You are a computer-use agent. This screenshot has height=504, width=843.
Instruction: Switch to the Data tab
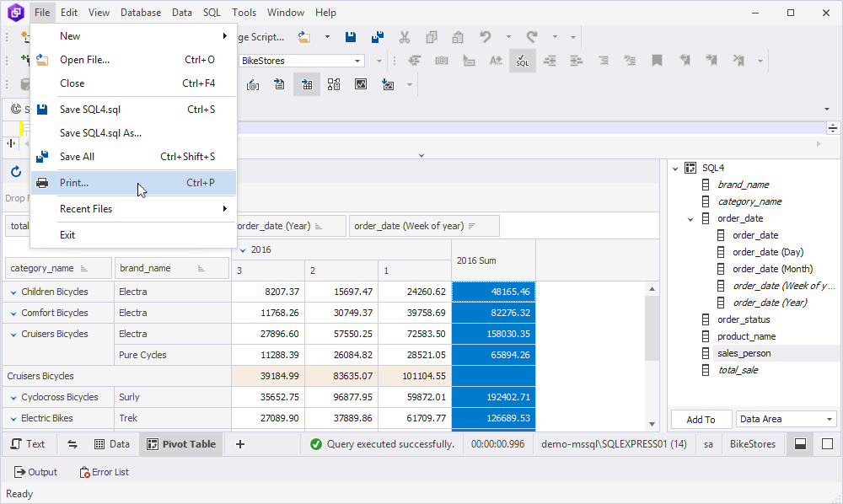coord(112,444)
